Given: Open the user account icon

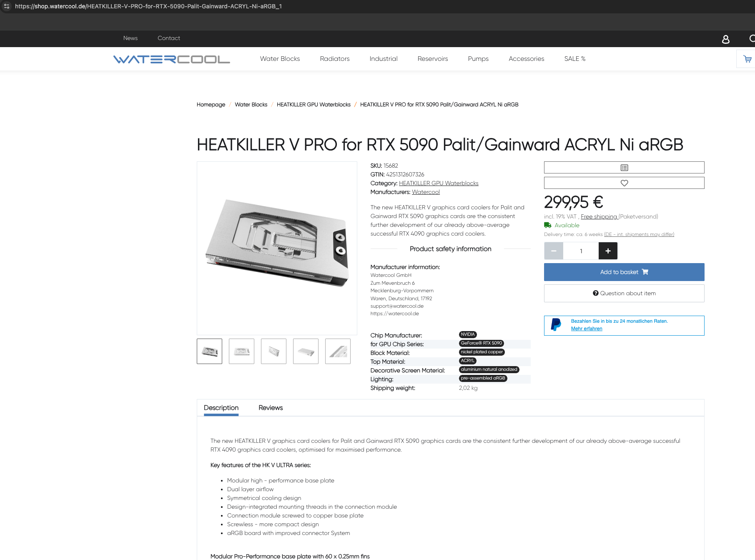Looking at the screenshot, I should click(725, 39).
